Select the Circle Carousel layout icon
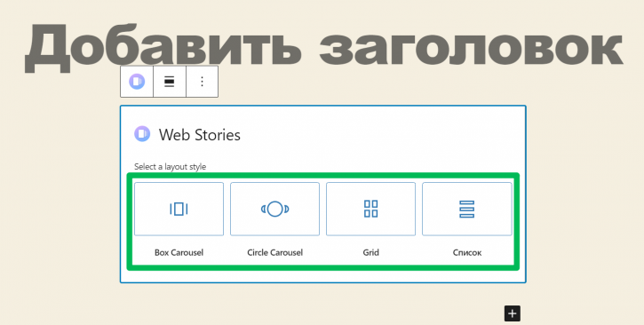Viewport: 644px width, 325px height. click(274, 209)
